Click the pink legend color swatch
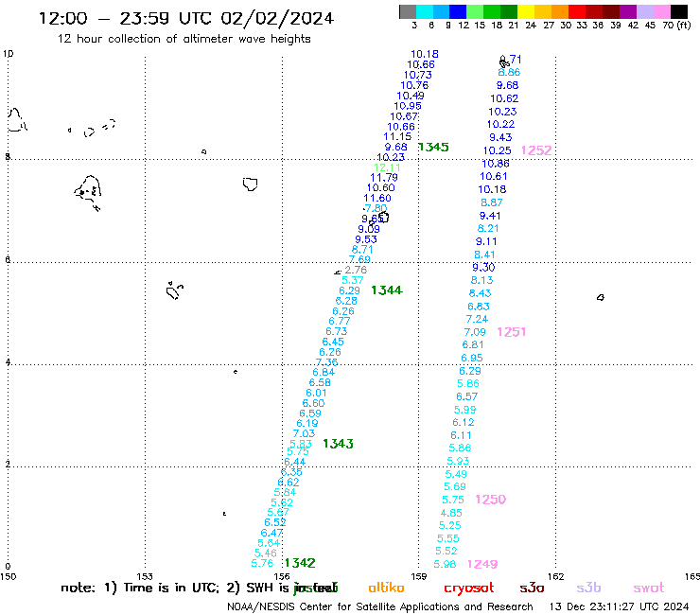Screen dimensions: 700x615 (662, 11)
